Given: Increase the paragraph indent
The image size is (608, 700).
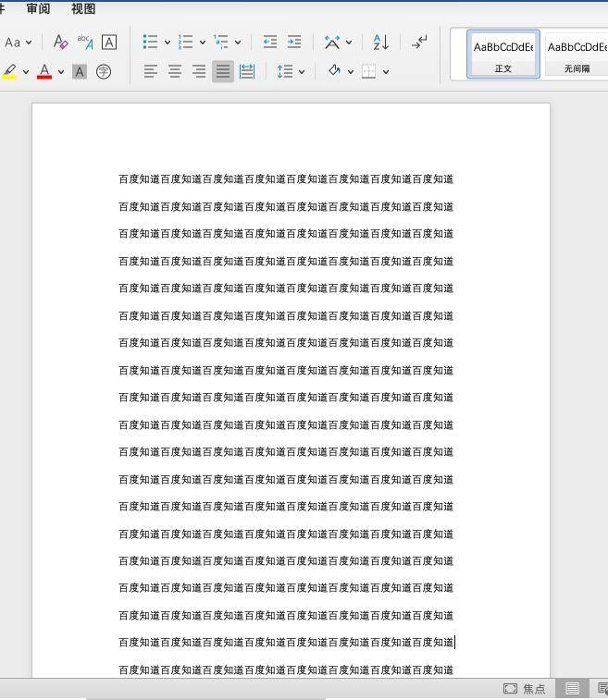Looking at the screenshot, I should coord(294,42).
